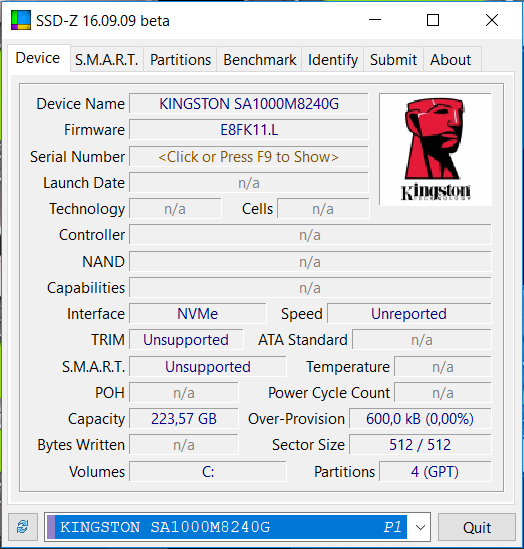
Task: Open the Partitions tab
Action: pos(180,60)
